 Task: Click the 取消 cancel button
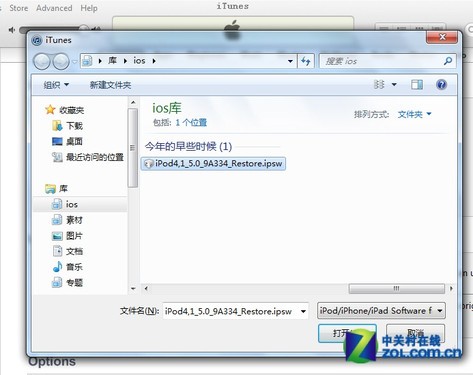pos(415,333)
